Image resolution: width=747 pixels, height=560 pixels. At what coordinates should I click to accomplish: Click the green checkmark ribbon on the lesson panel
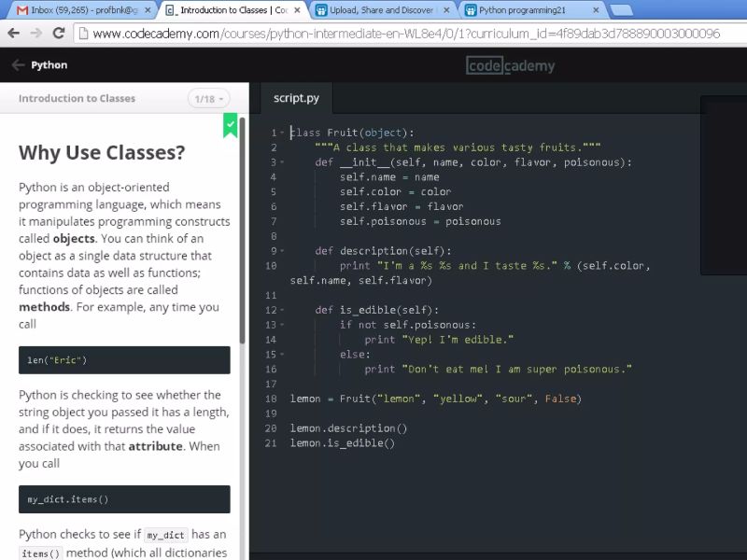pos(230,124)
